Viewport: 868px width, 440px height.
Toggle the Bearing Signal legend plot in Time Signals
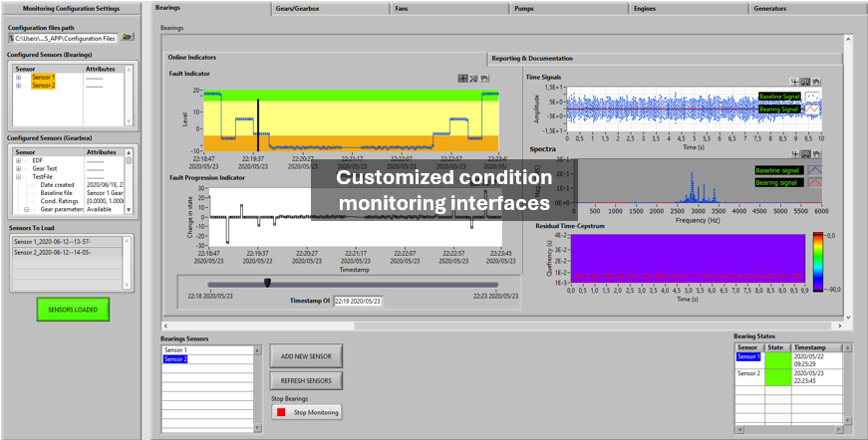coord(813,107)
